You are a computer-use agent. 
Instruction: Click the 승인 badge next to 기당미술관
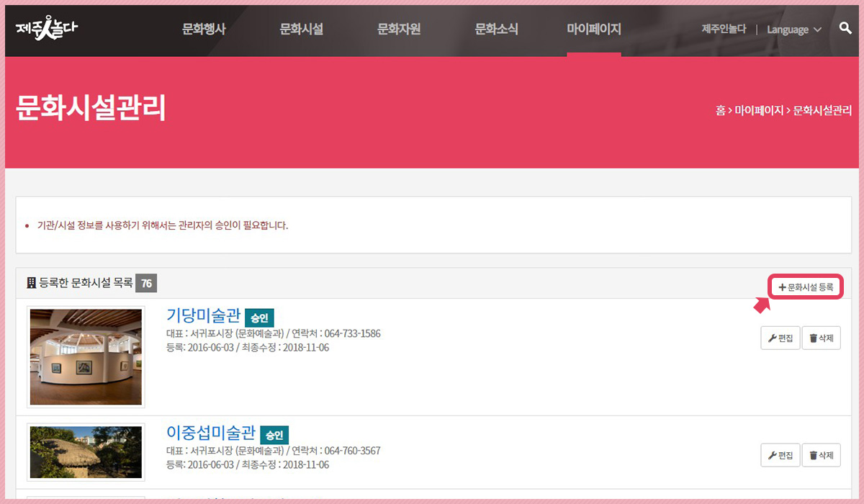coord(259,318)
